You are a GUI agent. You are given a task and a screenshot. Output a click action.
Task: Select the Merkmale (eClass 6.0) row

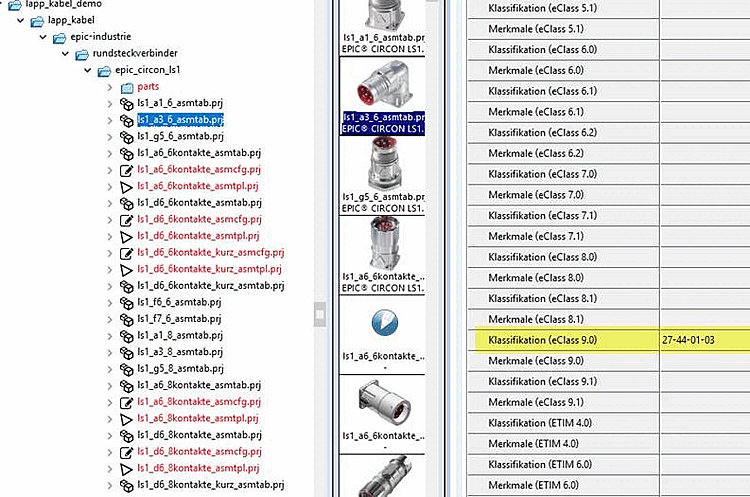pyautogui.click(x=608, y=71)
